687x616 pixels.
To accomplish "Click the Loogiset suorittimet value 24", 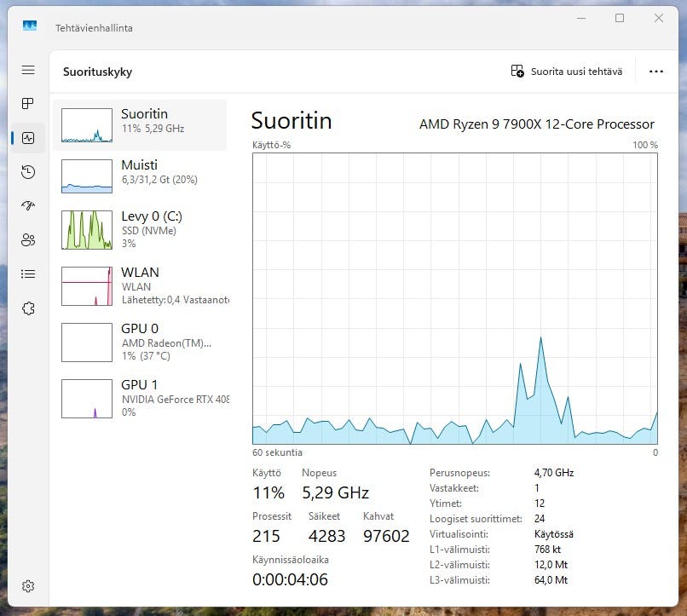I will point(540,519).
